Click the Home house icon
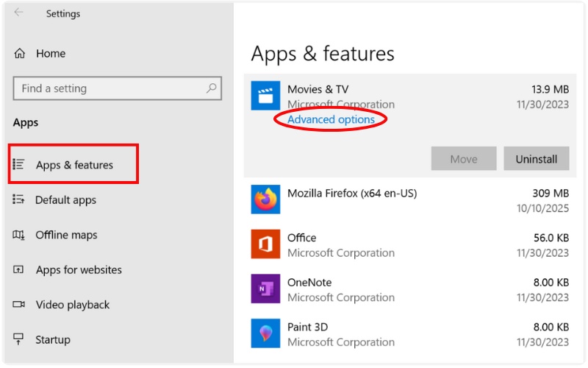The height and width of the screenshot is (368, 588). coord(20,53)
